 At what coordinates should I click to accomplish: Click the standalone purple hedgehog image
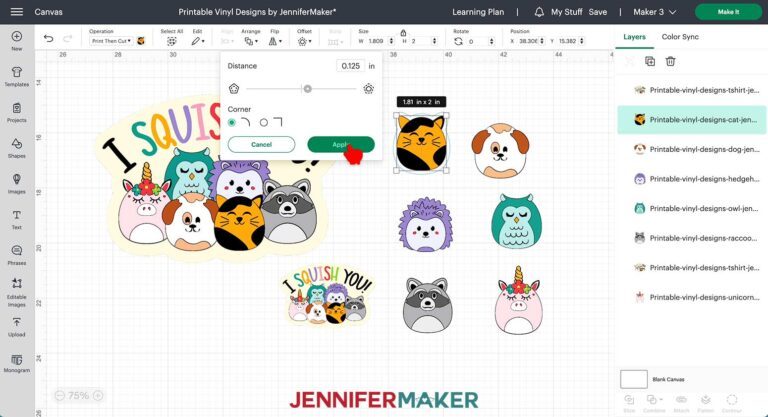pos(425,225)
